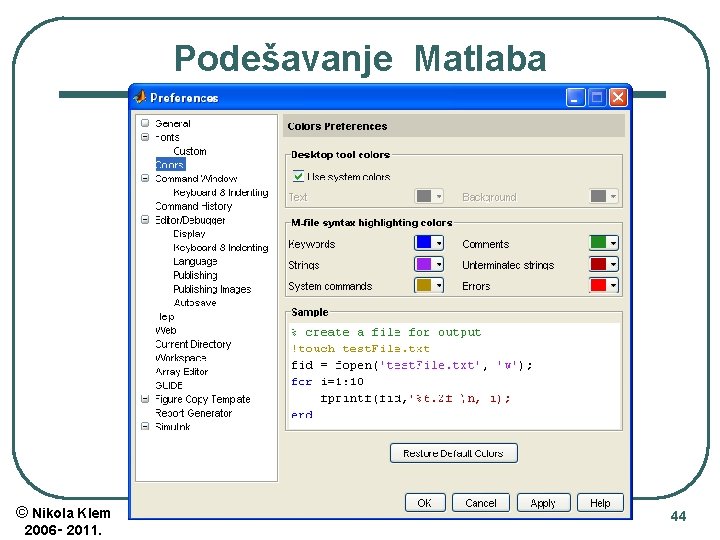720x540 pixels.
Task: Select Web in preferences tree
Action: pos(166,330)
